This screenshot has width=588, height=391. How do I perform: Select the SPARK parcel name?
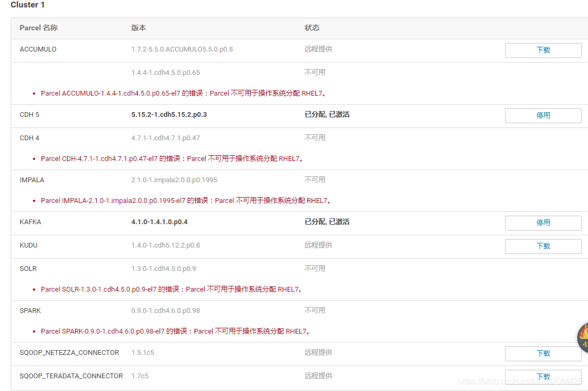(x=30, y=310)
